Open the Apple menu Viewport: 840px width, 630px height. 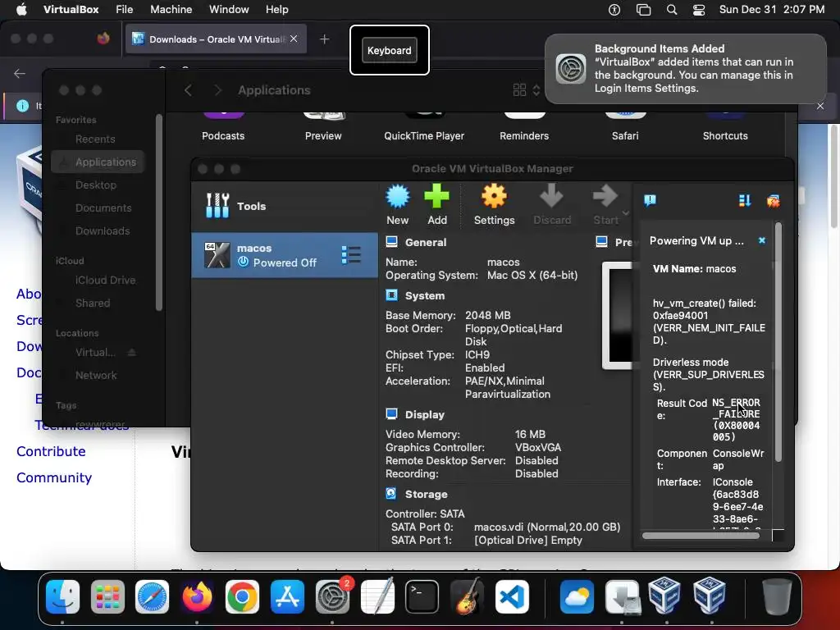pyautogui.click(x=21, y=10)
